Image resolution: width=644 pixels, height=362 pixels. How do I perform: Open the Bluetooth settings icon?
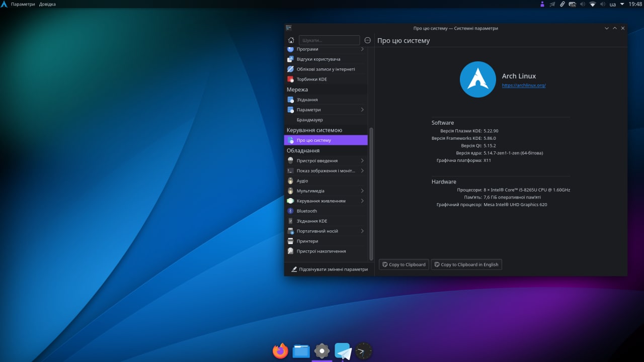tap(290, 211)
